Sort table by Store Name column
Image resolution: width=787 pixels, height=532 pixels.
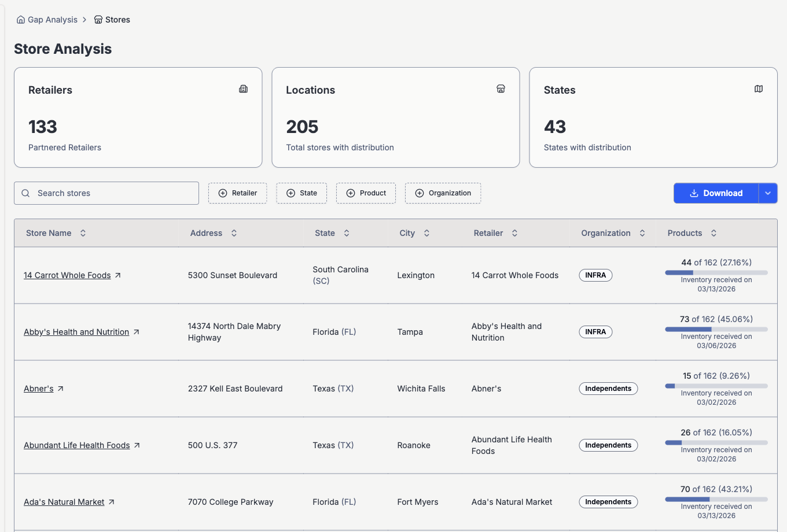click(56, 233)
